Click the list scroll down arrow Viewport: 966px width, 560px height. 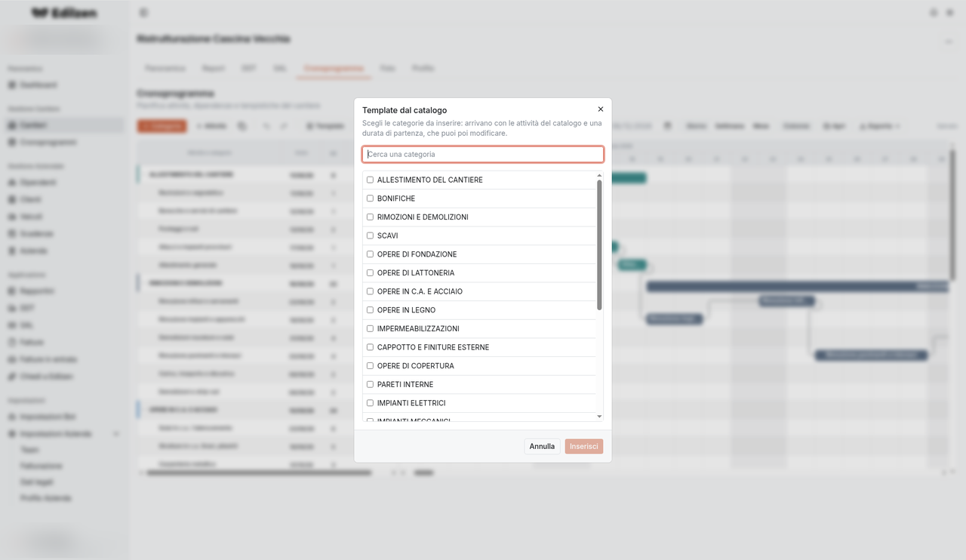pyautogui.click(x=599, y=417)
